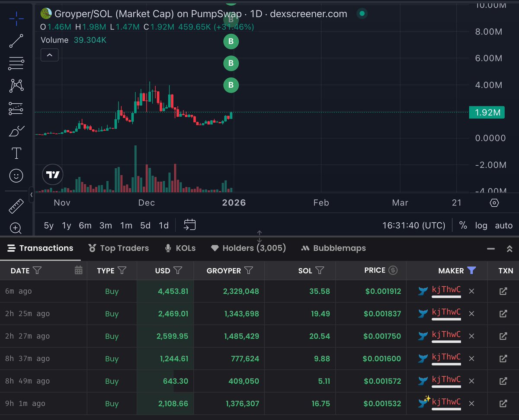Open the timezone 16:31:40 (UTC) menu

pos(413,225)
